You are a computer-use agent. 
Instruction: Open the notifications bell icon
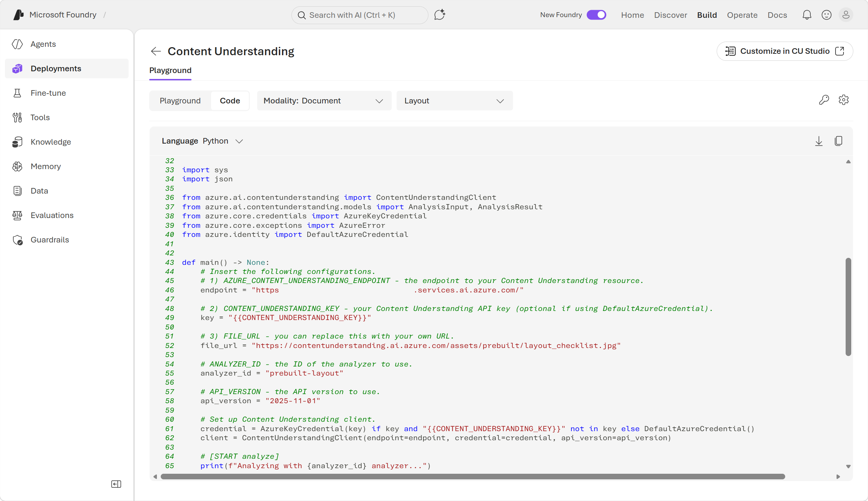point(807,15)
